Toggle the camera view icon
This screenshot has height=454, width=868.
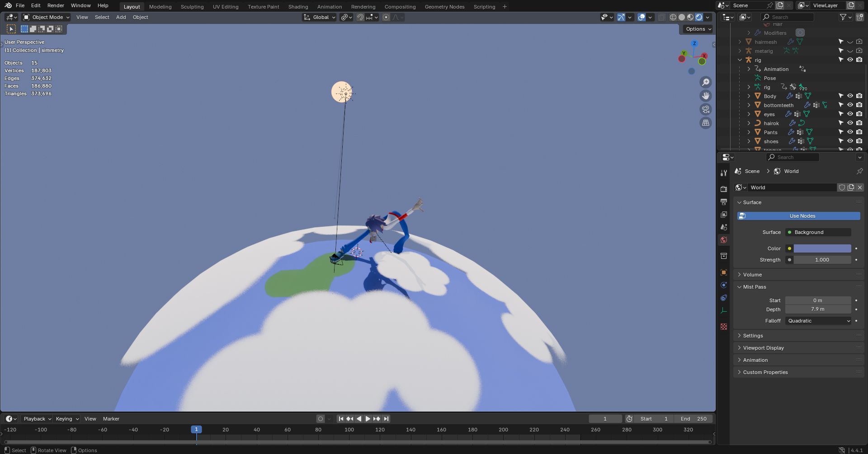[706, 109]
